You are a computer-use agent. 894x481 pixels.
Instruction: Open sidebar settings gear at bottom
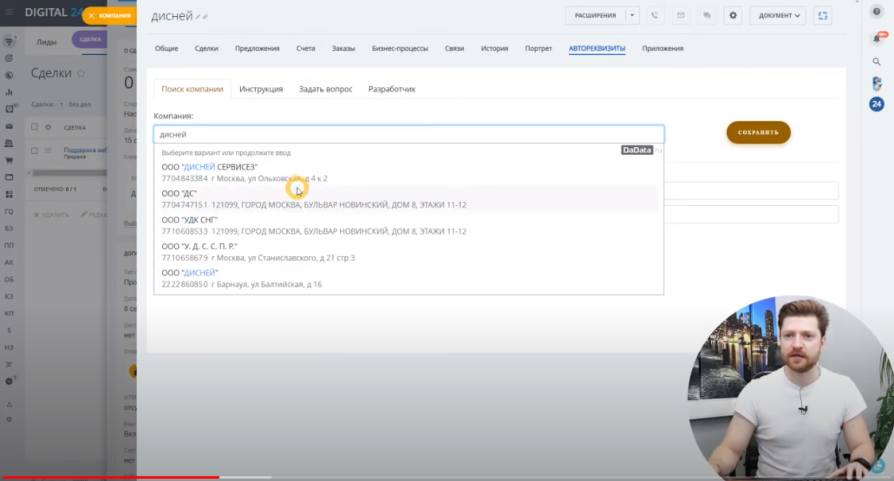click(x=9, y=419)
